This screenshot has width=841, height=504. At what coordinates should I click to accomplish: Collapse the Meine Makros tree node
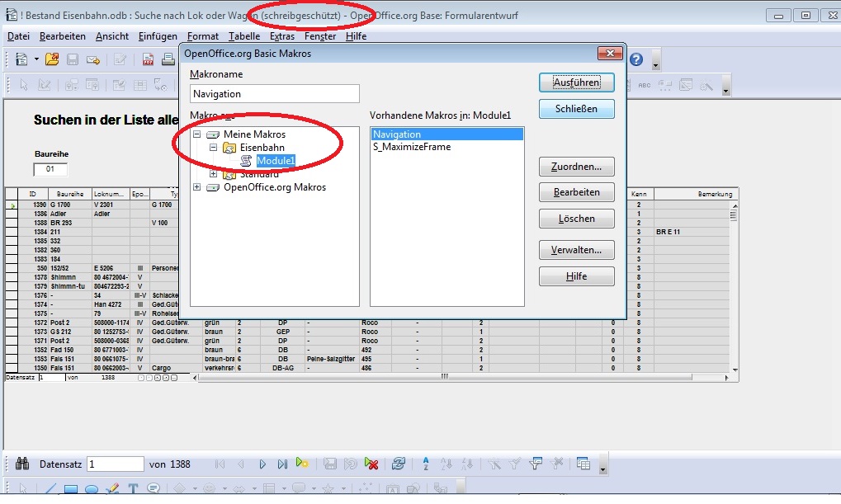coord(197,134)
